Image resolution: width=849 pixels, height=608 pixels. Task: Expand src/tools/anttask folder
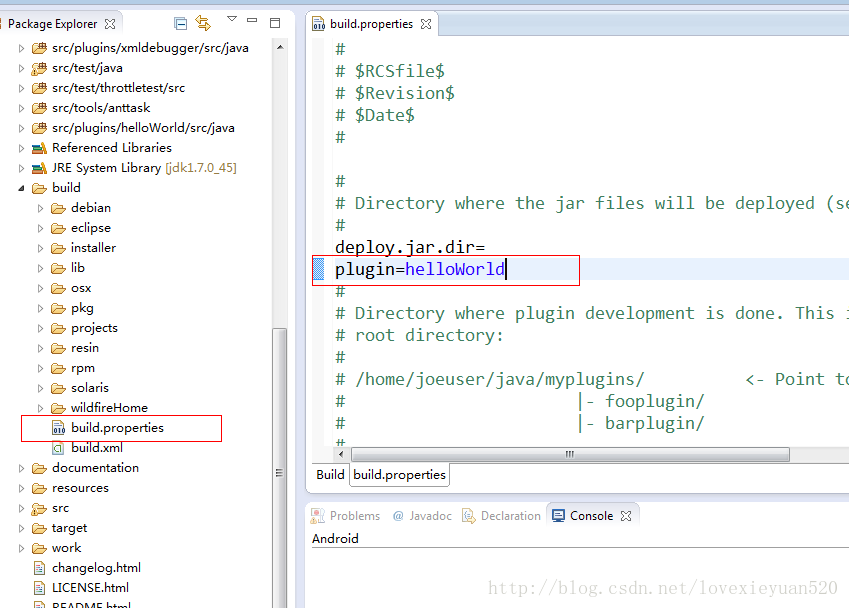pyautogui.click(x=21, y=108)
